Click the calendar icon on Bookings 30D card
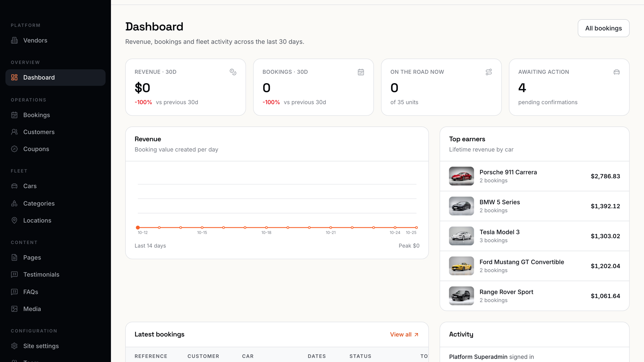The height and width of the screenshot is (362, 644). [361, 72]
